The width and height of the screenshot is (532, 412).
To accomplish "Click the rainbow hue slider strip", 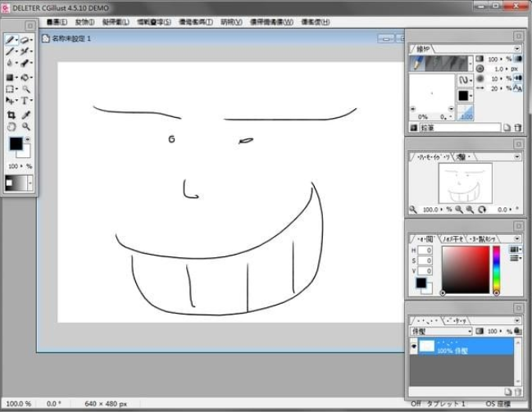I will pos(496,267).
